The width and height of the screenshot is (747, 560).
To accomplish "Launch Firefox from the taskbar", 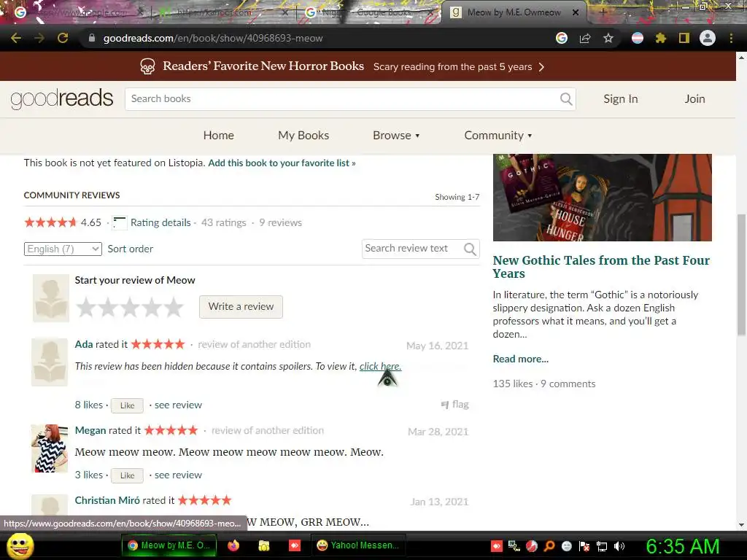I will click(x=233, y=545).
